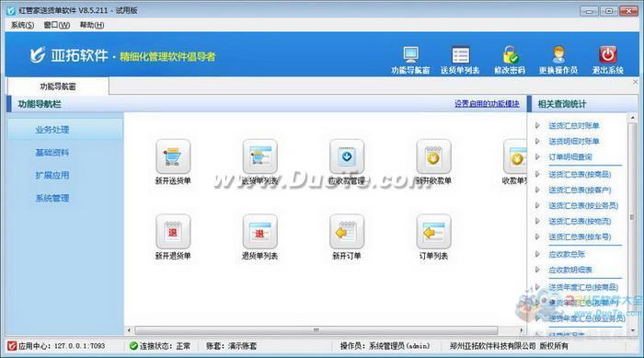Image resolution: width=644 pixels, height=358 pixels.
Task: Click the 设置启用的功能模块 link
Action: click(x=487, y=104)
